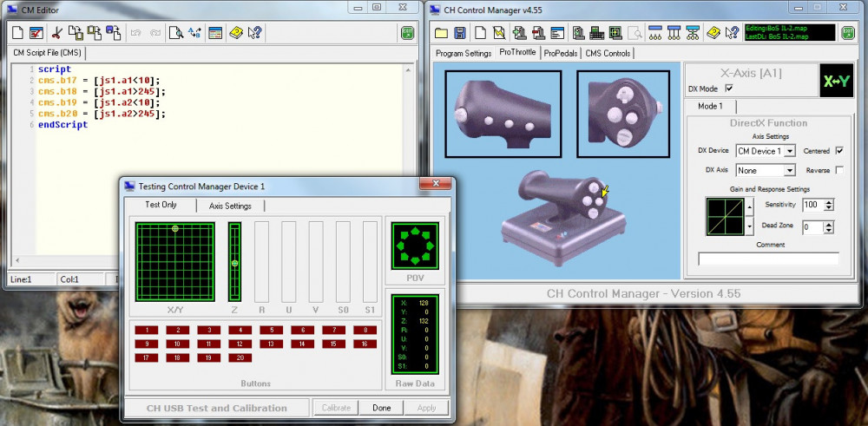Toggle the DX Mode checkbox
This screenshot has width=868, height=426.
[x=728, y=88]
